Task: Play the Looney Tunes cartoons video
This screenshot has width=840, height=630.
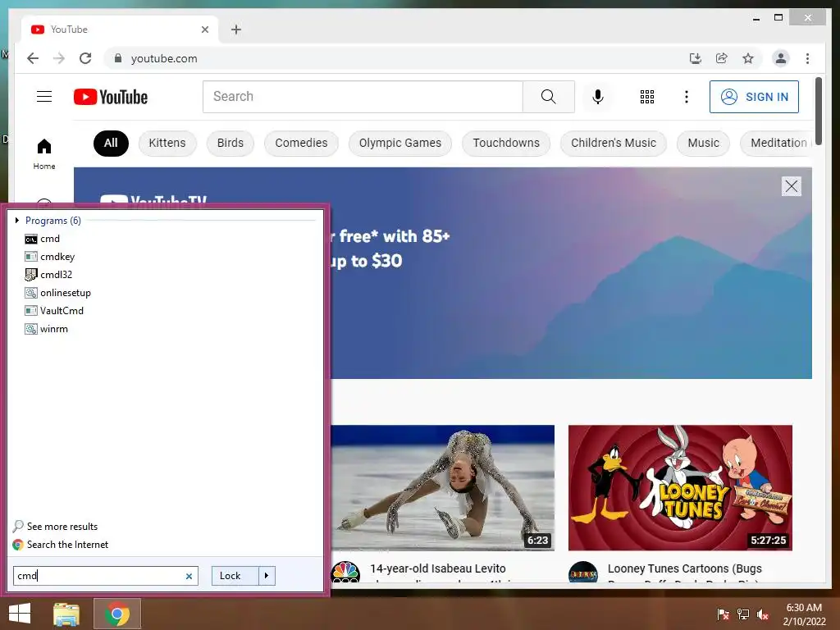Action: click(x=680, y=487)
